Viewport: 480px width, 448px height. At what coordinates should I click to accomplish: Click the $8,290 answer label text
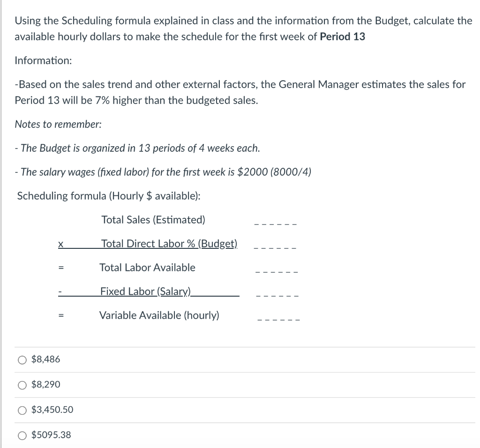point(45,384)
